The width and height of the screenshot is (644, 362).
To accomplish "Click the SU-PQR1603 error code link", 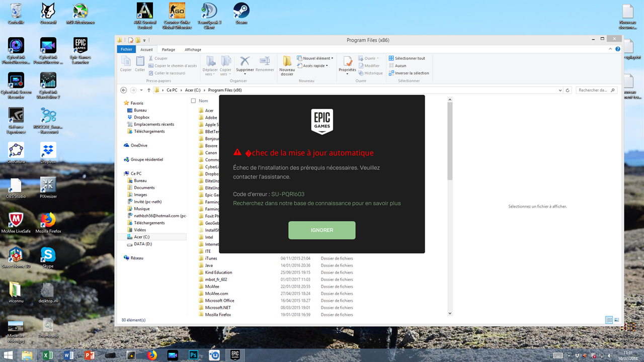I will [x=288, y=194].
